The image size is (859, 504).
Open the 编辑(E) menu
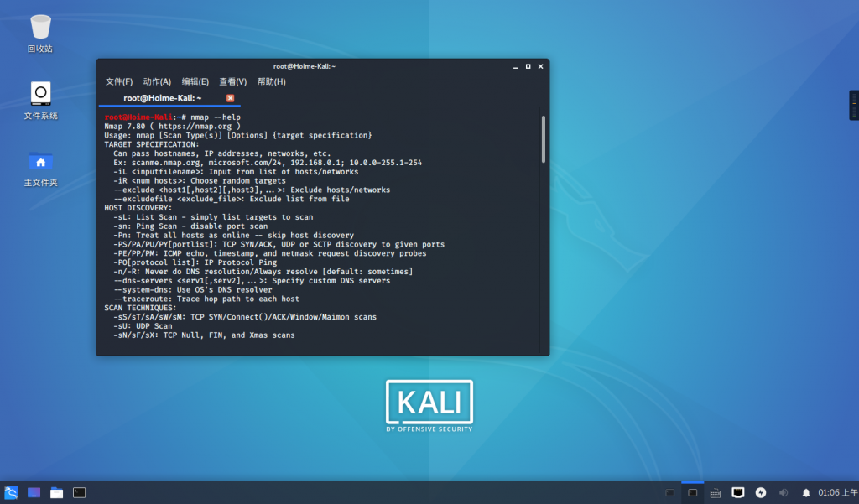(195, 81)
